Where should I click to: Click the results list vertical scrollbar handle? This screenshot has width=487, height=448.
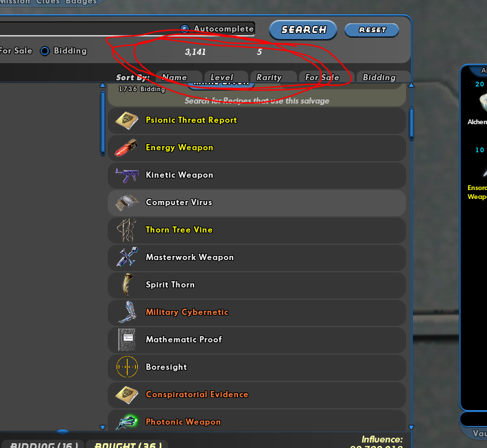412,123
